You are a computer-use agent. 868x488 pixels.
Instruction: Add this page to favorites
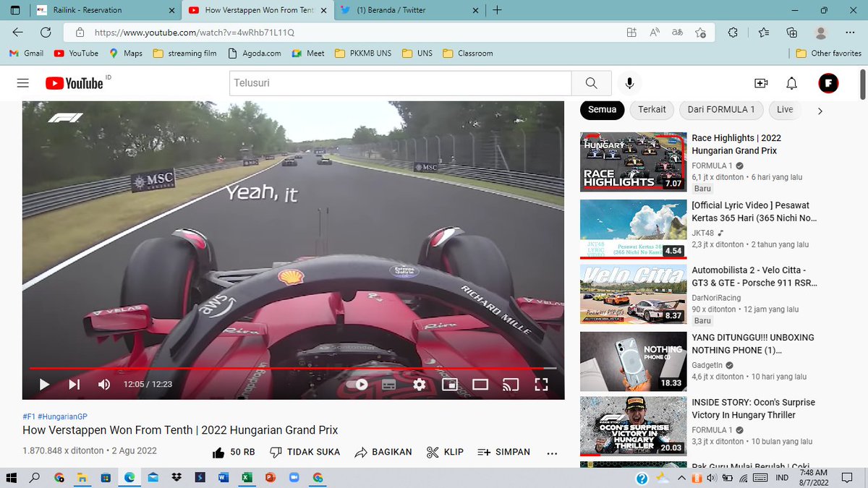click(x=700, y=33)
